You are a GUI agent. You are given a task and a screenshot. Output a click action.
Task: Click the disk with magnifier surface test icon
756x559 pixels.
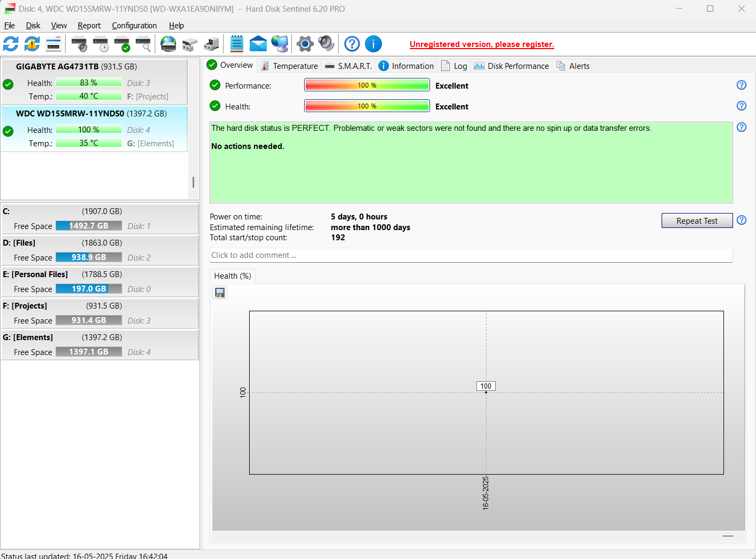click(143, 44)
